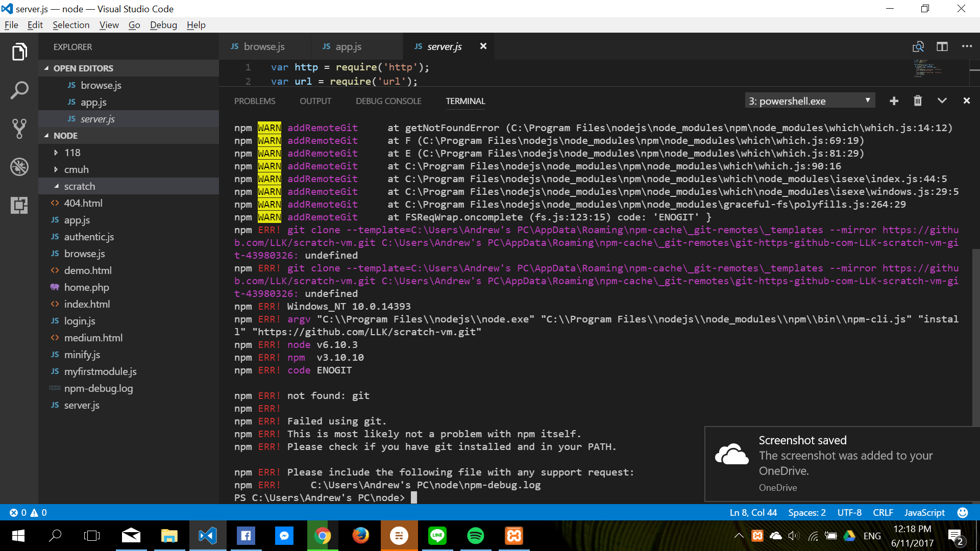Viewport: 980px width, 551px height.
Task: Select the JavaScript language mode indicator
Action: [x=923, y=512]
